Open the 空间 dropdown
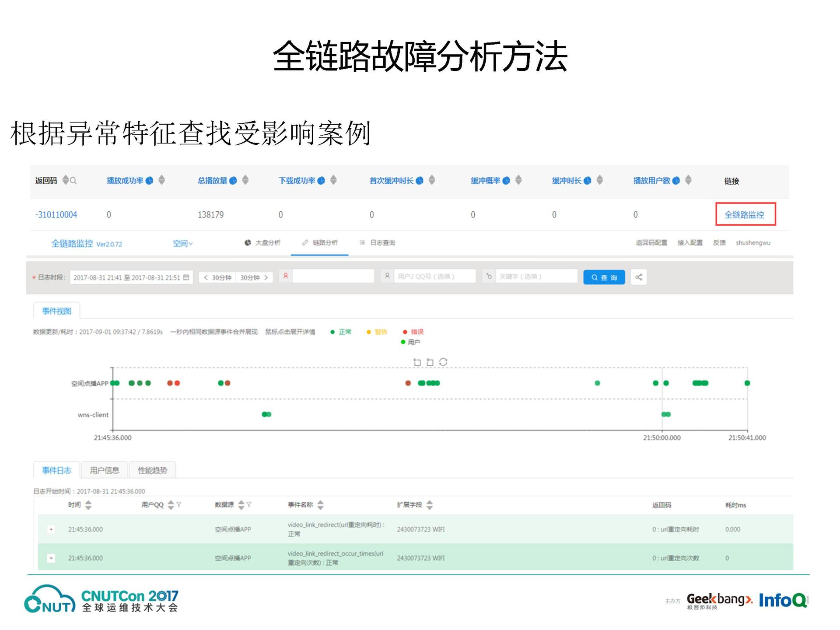The image size is (840, 630). click(x=182, y=243)
